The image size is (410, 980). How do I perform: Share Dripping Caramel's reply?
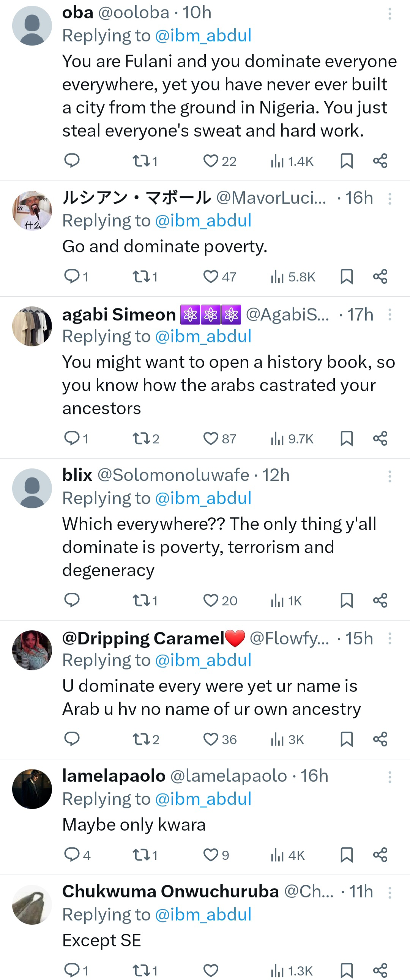tap(380, 739)
